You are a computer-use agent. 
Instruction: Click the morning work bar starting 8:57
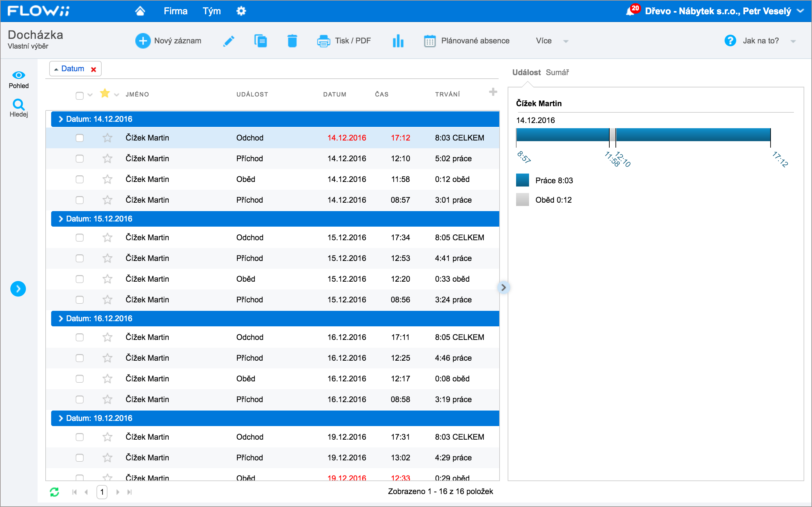563,135
